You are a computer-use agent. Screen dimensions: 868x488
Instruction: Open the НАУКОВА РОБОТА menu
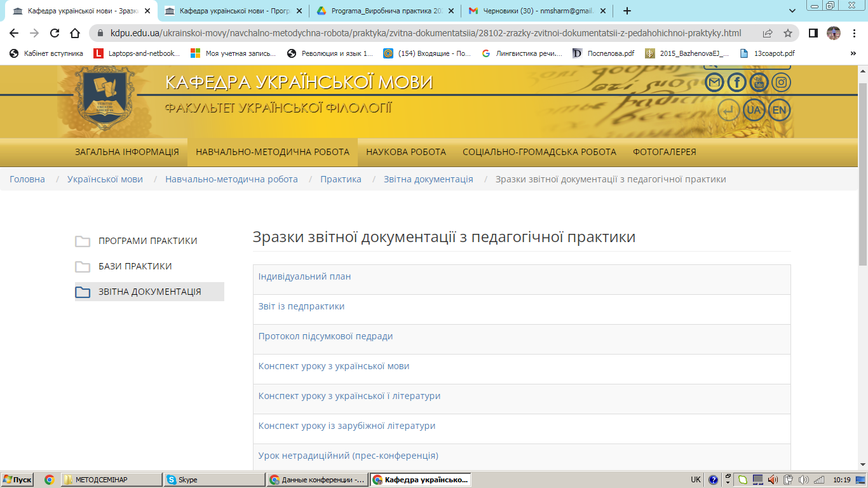[406, 152]
